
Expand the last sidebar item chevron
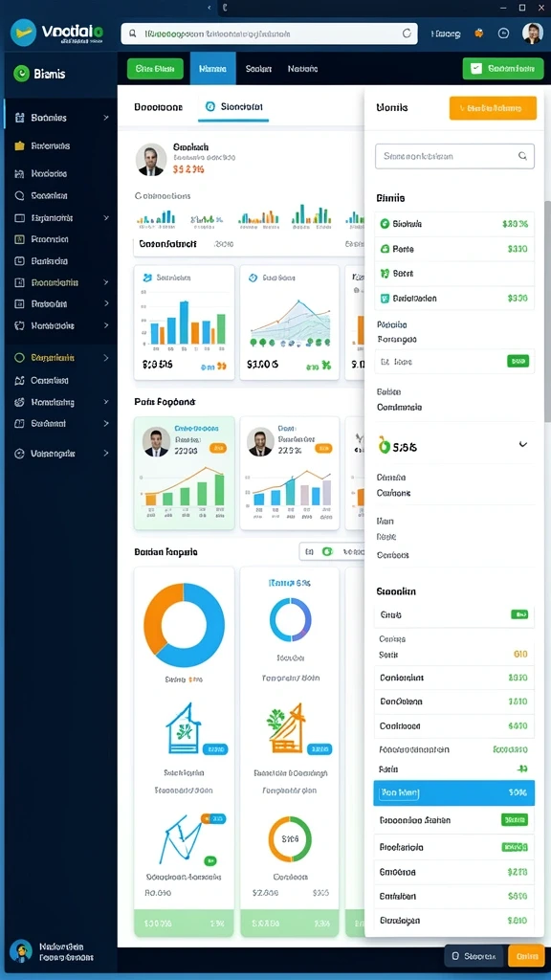tap(106, 453)
